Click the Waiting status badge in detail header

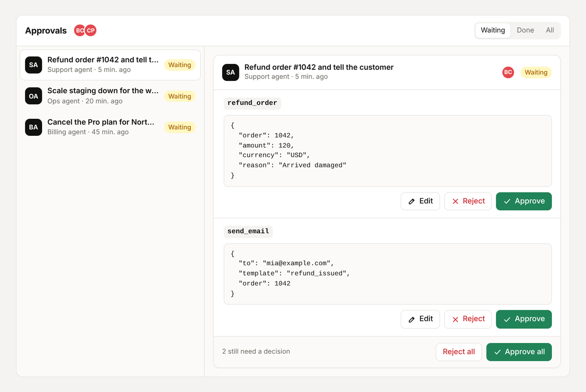point(536,72)
